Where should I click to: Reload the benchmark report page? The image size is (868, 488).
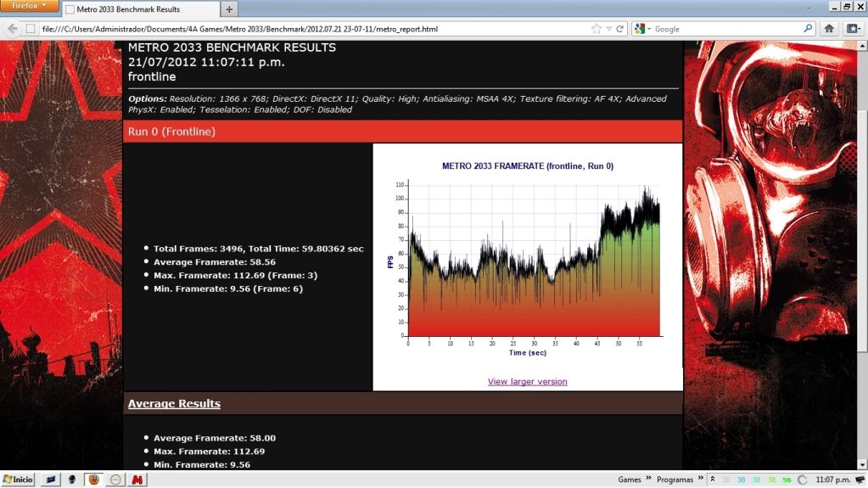click(619, 29)
